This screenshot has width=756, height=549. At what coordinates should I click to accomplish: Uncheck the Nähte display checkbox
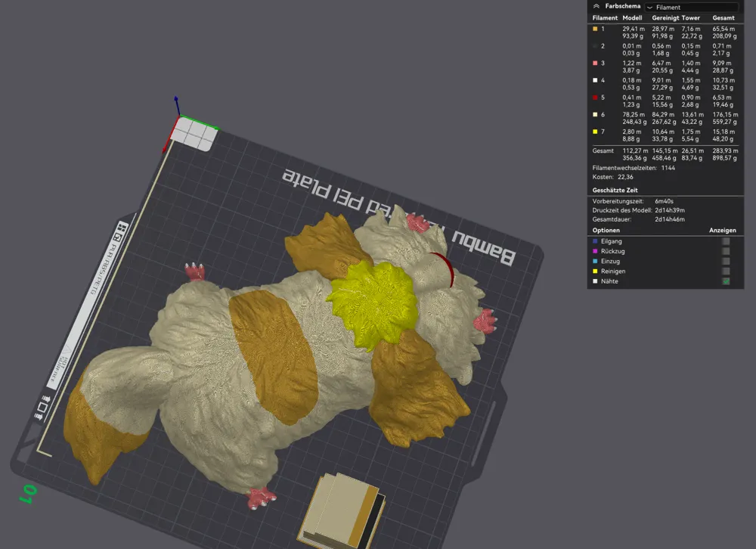pyautogui.click(x=726, y=281)
